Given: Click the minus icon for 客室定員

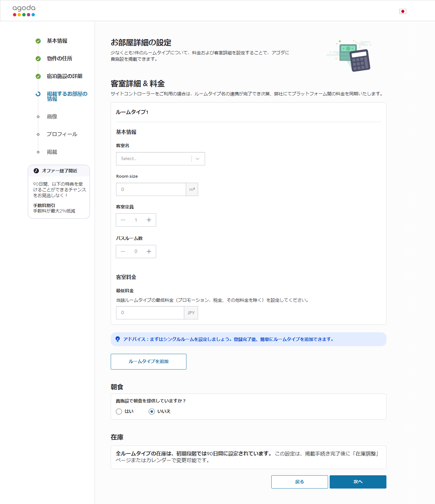Looking at the screenshot, I should tap(123, 220).
